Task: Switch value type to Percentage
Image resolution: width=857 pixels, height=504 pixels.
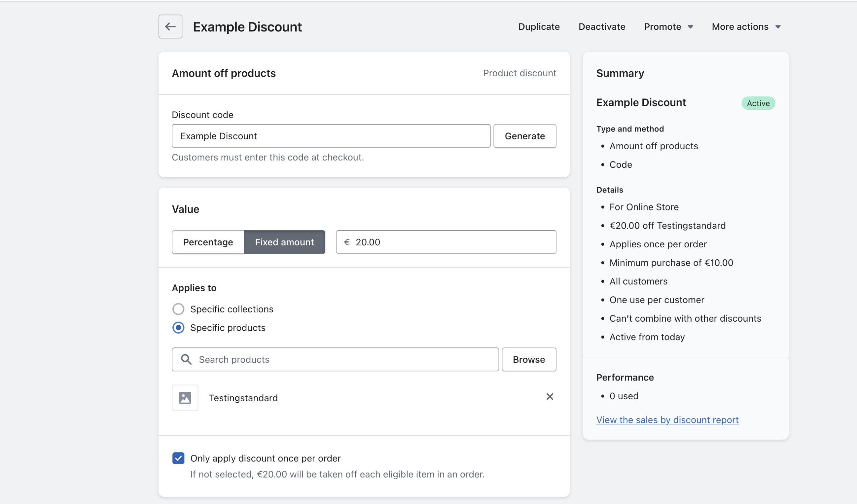Action: tap(208, 242)
